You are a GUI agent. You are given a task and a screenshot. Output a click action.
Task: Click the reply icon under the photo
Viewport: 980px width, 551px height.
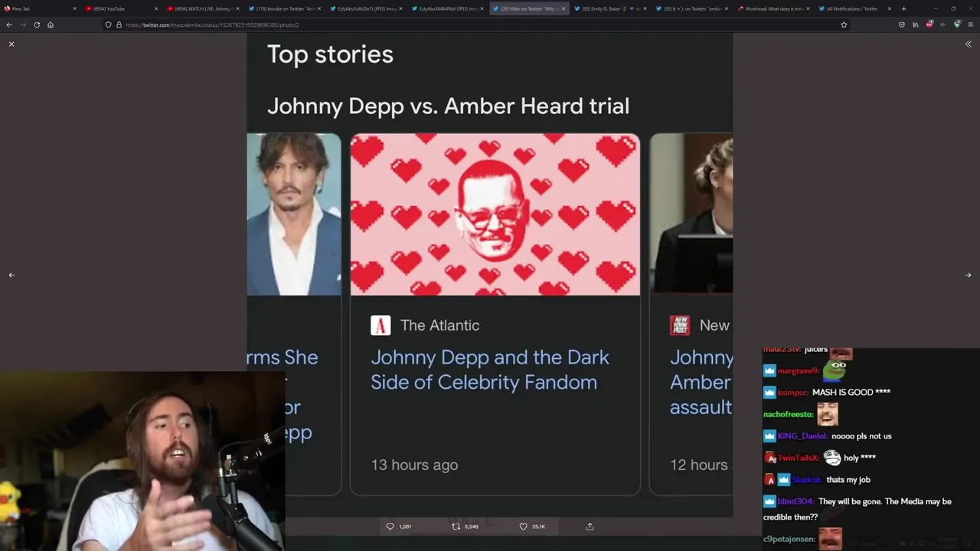390,527
